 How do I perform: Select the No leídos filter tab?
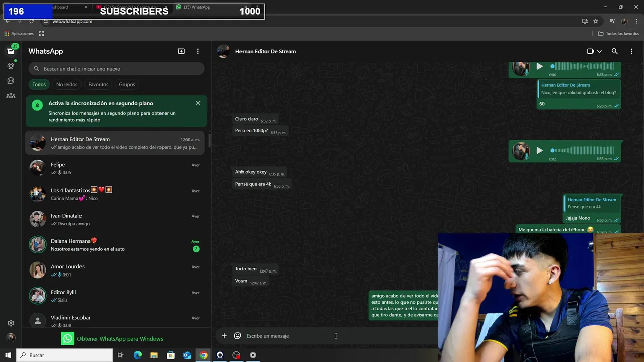(x=67, y=84)
